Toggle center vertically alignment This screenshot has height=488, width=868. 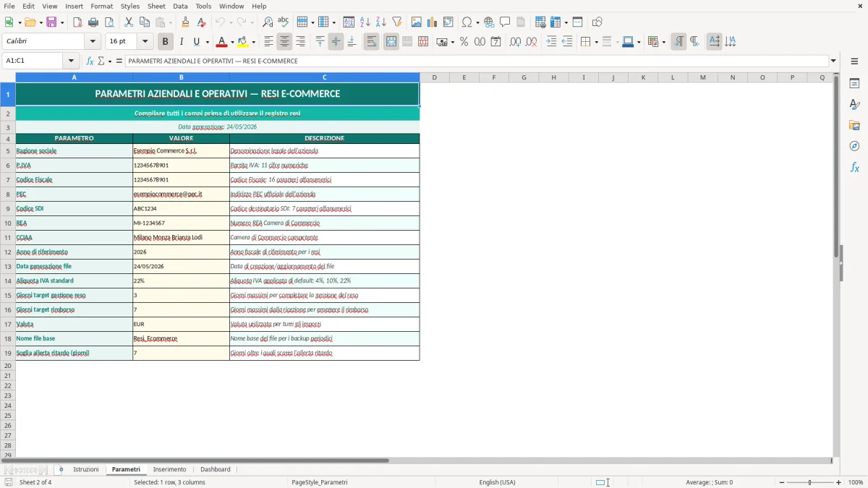(x=336, y=42)
